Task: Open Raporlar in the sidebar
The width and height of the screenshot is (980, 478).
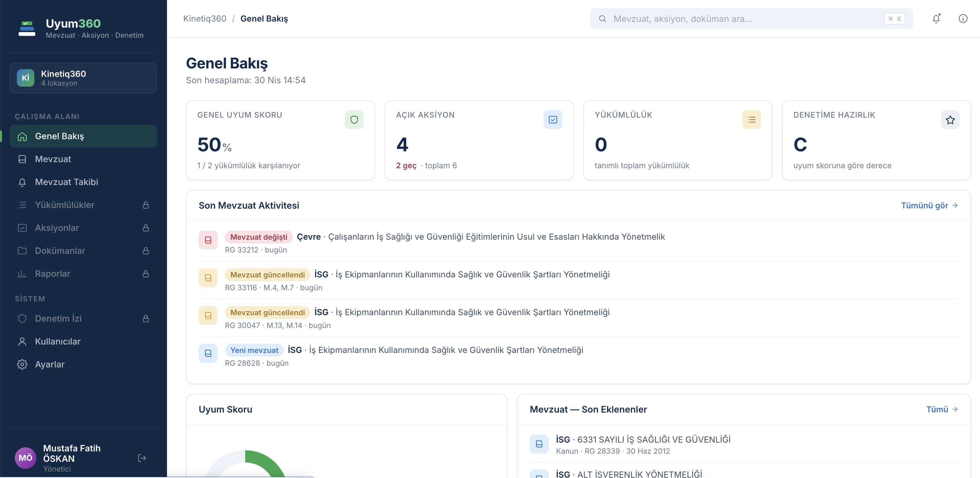Action: pyautogui.click(x=83, y=273)
